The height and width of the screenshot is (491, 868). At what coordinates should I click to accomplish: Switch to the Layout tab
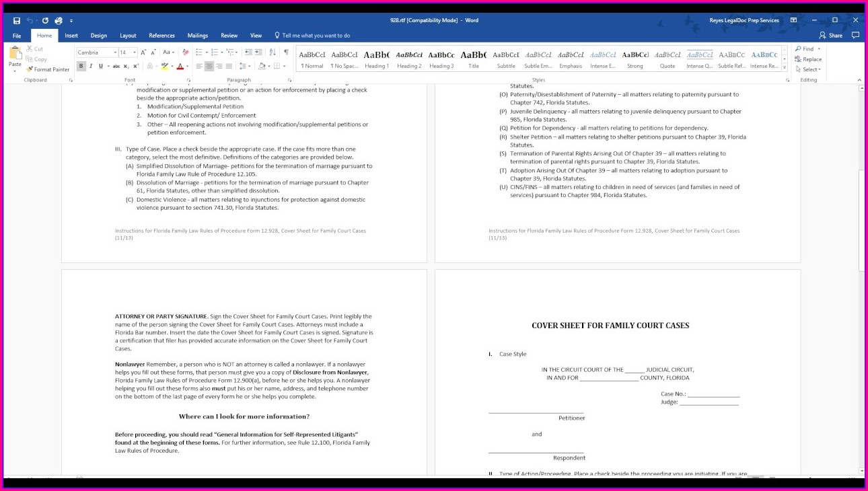128,36
